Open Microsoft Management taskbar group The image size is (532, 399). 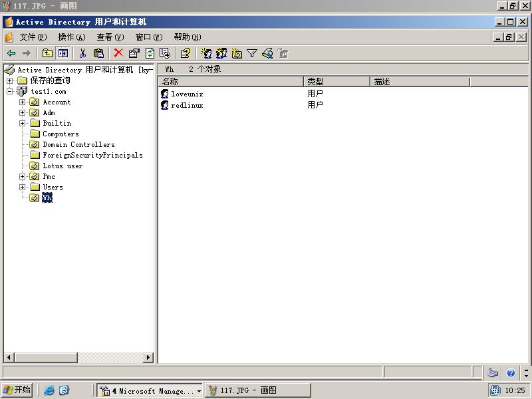(150, 390)
